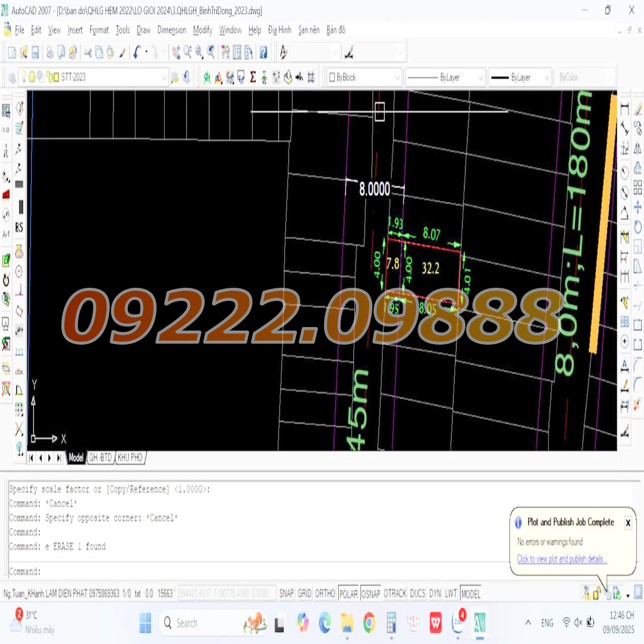Select the Zoom Realtime magnifier icon
This screenshot has width=644, height=644.
[188, 52]
